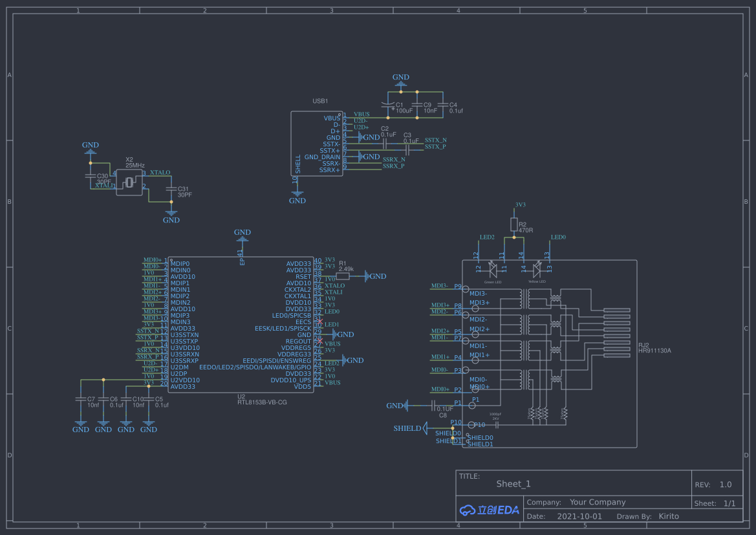Click the LED2 net label above RJ2
Screen dimensions: 756x535
(x=487, y=237)
